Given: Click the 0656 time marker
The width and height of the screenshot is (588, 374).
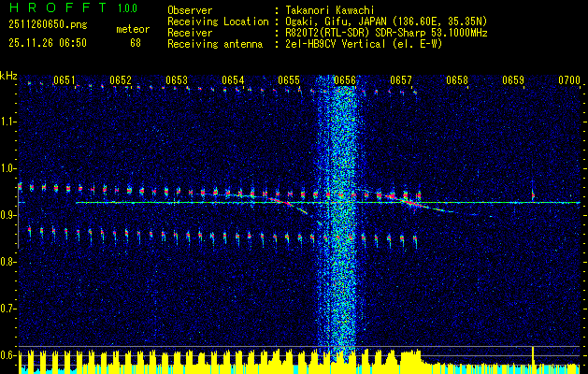Looking at the screenshot, I should [x=345, y=80].
